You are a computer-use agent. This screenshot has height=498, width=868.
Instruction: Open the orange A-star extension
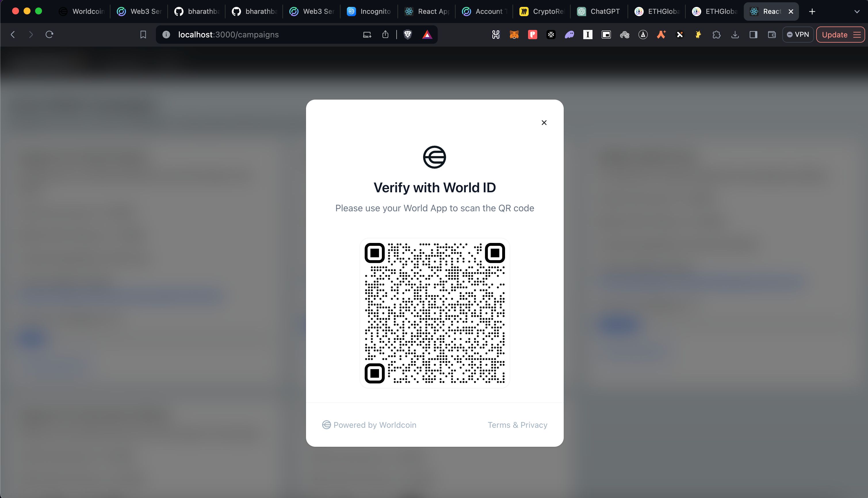(x=661, y=35)
